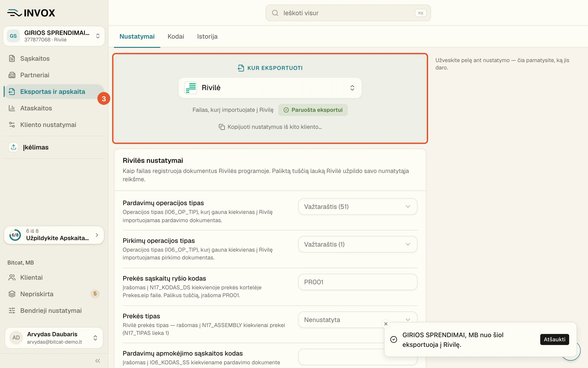Switch to the Kodai tab
588x368 pixels.
coord(176,37)
